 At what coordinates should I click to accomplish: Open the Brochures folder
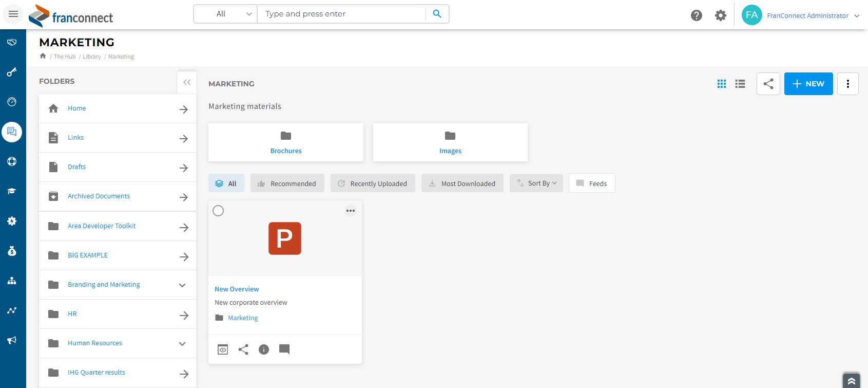coord(286,142)
